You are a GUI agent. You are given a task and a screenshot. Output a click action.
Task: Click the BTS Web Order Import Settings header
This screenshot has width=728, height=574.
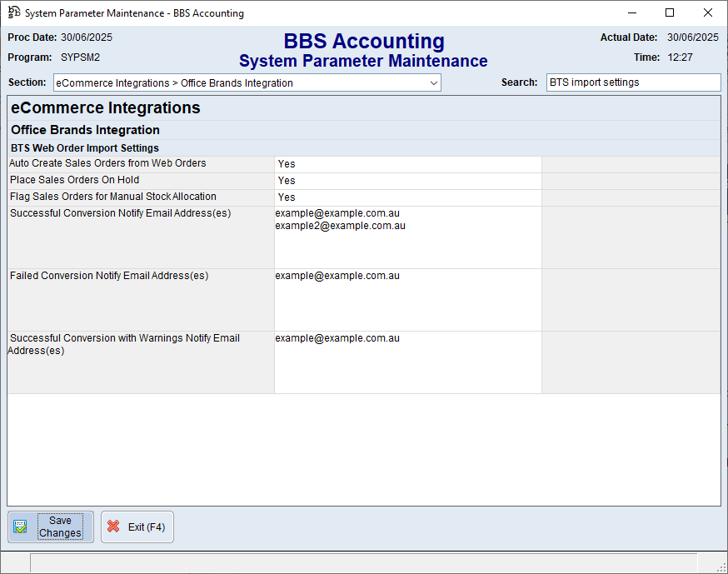coord(84,148)
